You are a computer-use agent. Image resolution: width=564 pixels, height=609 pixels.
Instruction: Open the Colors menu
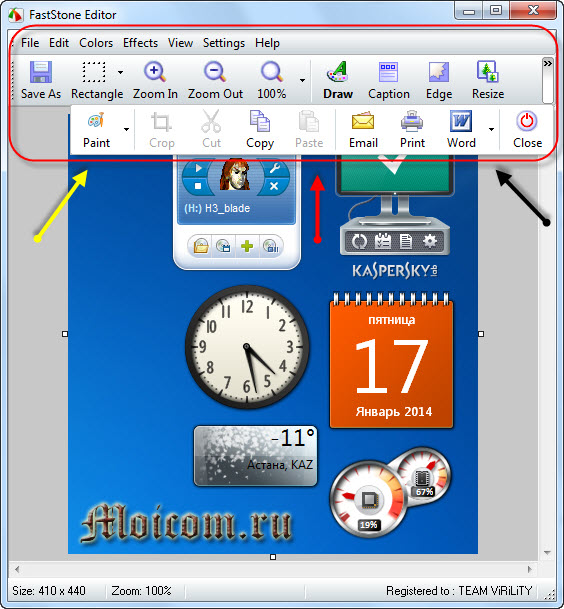point(96,43)
